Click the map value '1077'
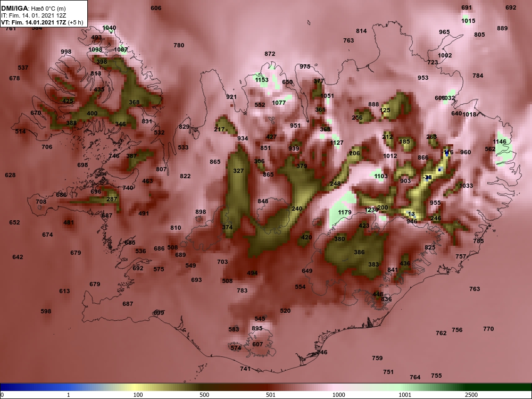Image resolution: width=532 pixels, height=399 pixels. click(279, 103)
